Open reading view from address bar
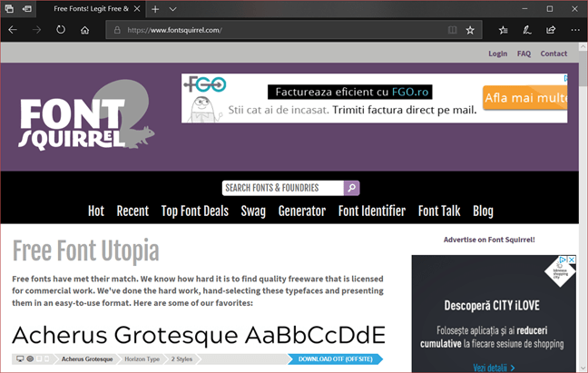Viewport: 588px width, 373px height. click(447, 29)
